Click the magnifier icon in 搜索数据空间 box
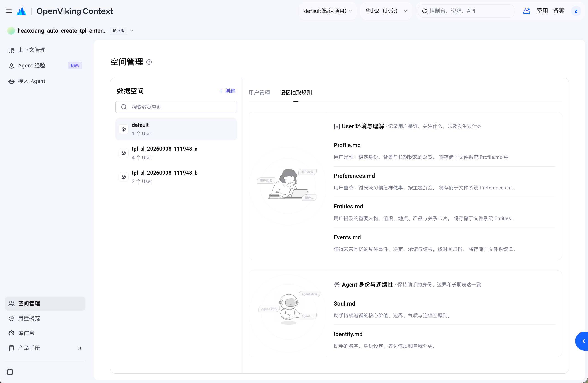 (124, 107)
